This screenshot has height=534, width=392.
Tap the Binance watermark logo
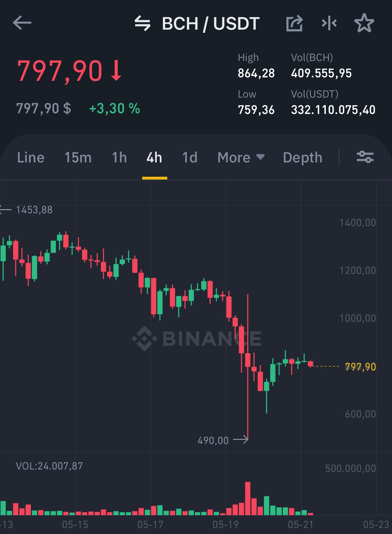pos(197,338)
